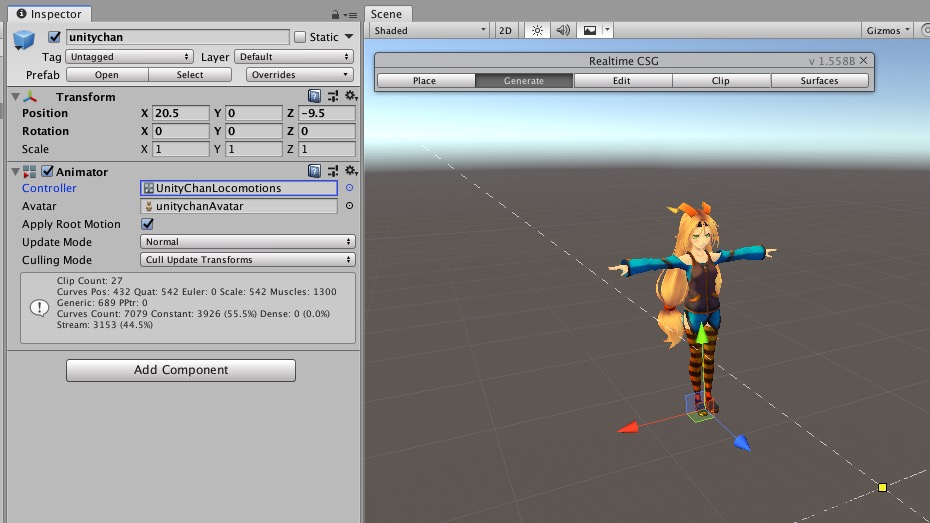Screen dimensions: 930x523
Task: Open Transform component preset selector
Action: point(333,96)
